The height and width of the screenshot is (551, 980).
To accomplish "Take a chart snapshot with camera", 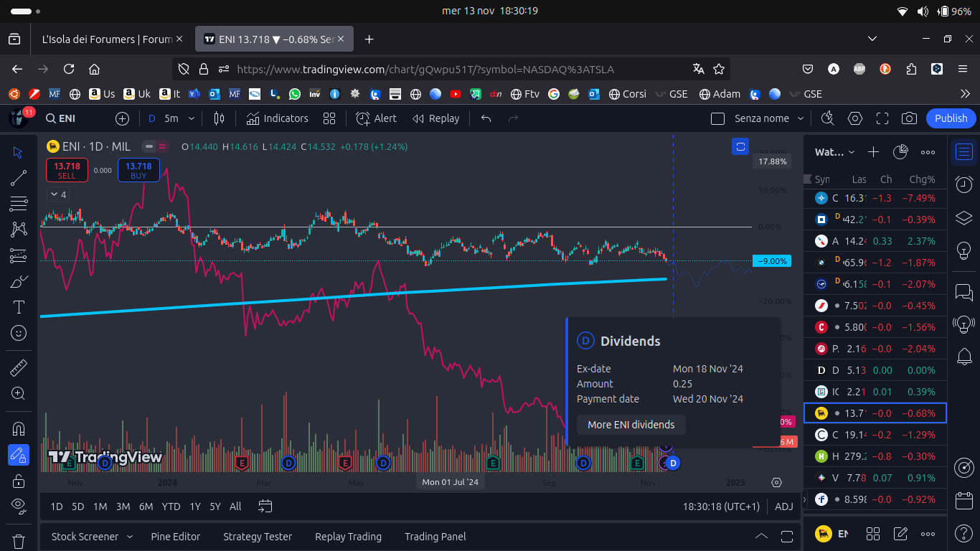I will pyautogui.click(x=909, y=118).
